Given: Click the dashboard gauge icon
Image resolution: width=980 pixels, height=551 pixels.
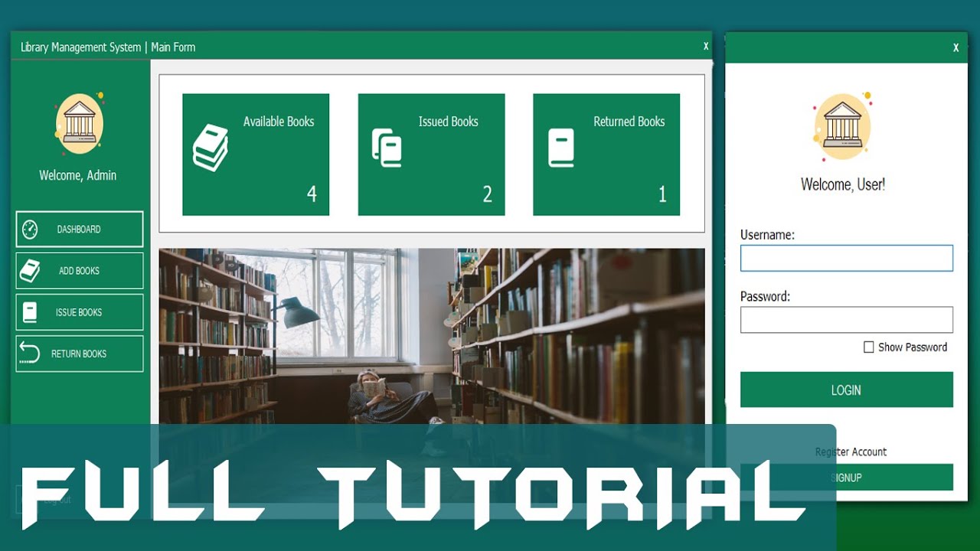Looking at the screenshot, I should click(x=30, y=229).
